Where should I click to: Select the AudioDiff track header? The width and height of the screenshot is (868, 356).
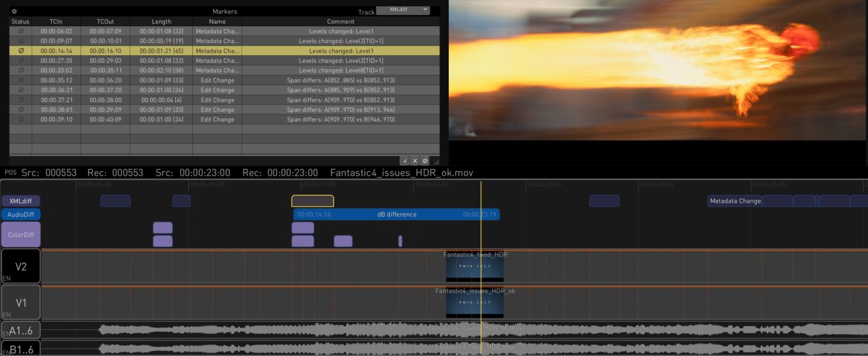(x=20, y=214)
